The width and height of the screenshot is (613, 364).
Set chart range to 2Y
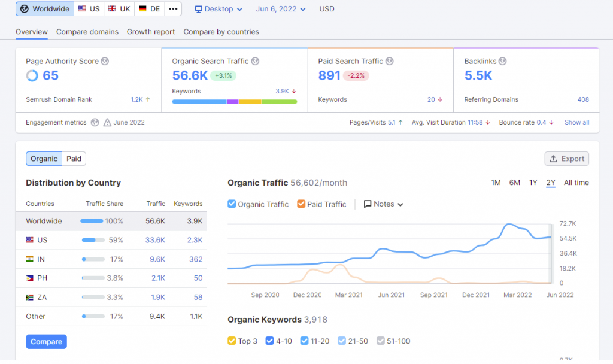pos(551,183)
